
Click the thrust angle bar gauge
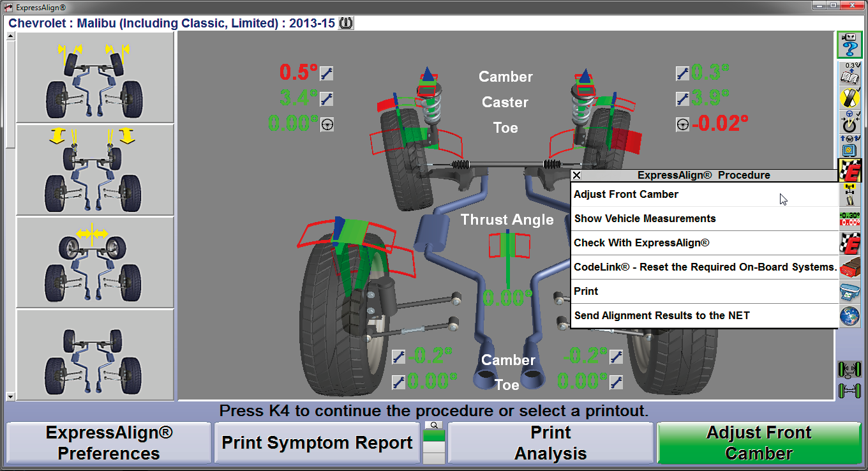(508, 258)
